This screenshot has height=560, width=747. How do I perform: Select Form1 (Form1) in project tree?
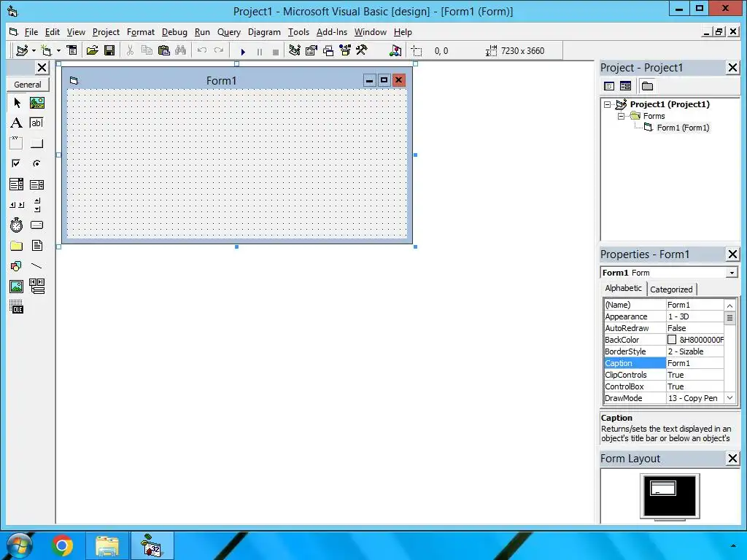pos(683,128)
